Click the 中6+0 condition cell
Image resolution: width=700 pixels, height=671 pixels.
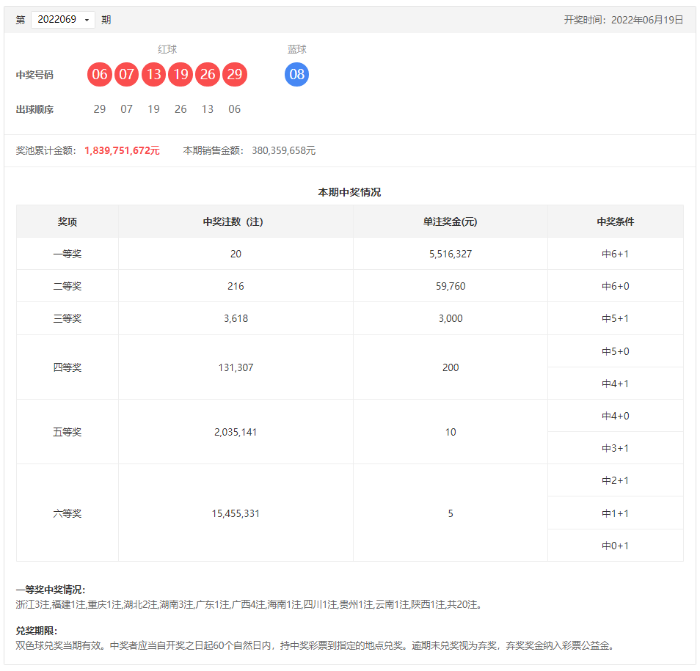(615, 286)
